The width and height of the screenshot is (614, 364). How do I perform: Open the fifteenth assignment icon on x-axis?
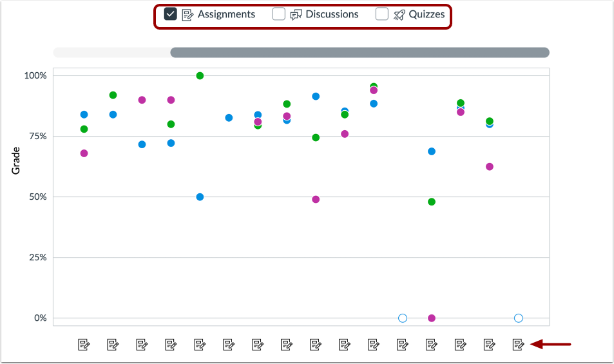[x=490, y=345]
